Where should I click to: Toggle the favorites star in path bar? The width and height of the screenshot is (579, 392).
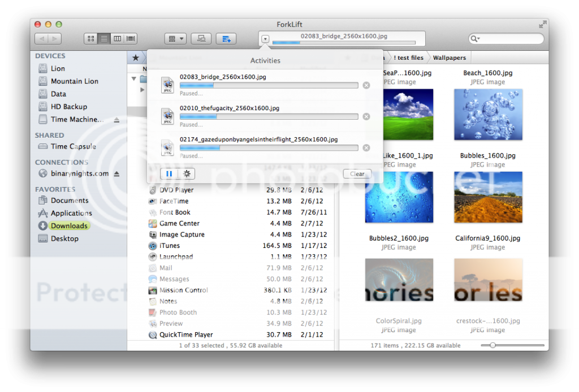pos(136,58)
